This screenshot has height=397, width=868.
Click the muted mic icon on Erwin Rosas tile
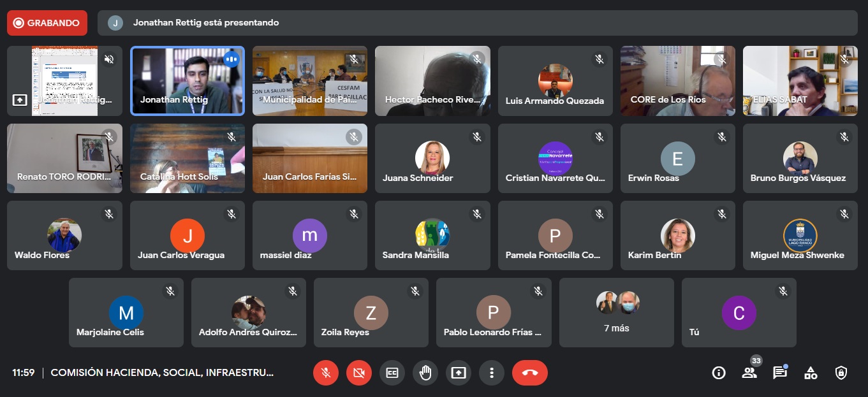tap(722, 136)
